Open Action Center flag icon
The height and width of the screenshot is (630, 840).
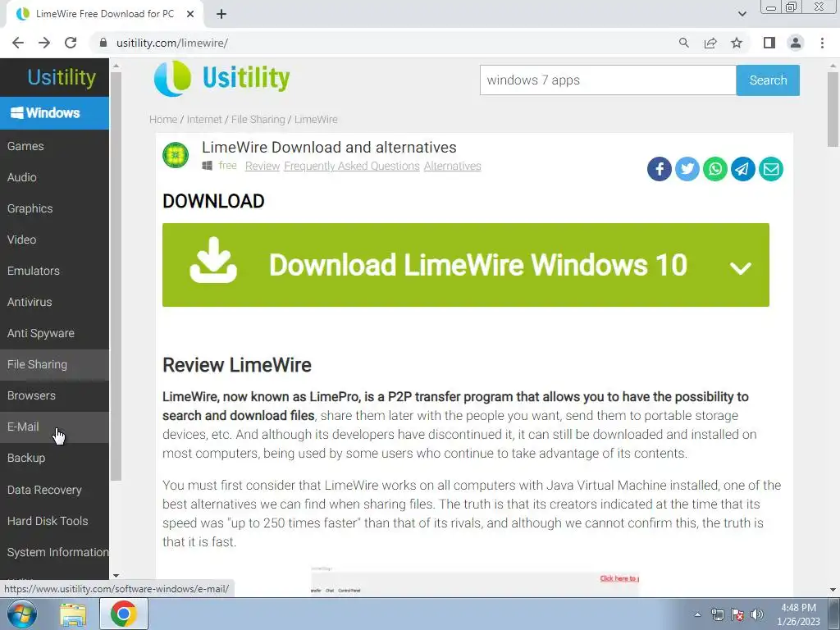pos(737,614)
